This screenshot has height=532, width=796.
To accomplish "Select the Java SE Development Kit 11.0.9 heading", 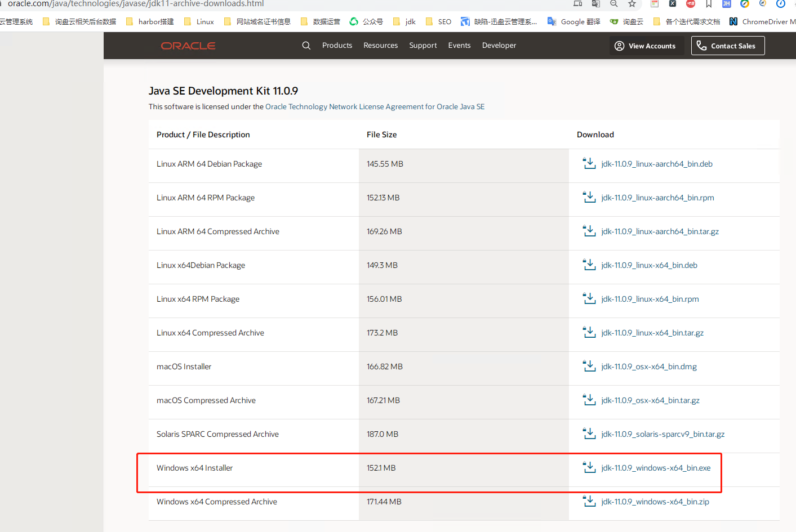I will click(x=223, y=91).
